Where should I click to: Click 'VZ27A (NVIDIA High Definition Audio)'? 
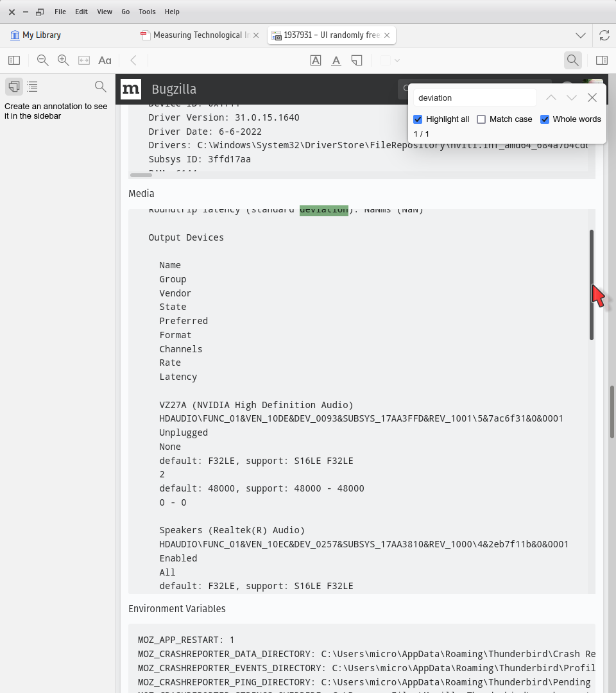[x=256, y=405]
